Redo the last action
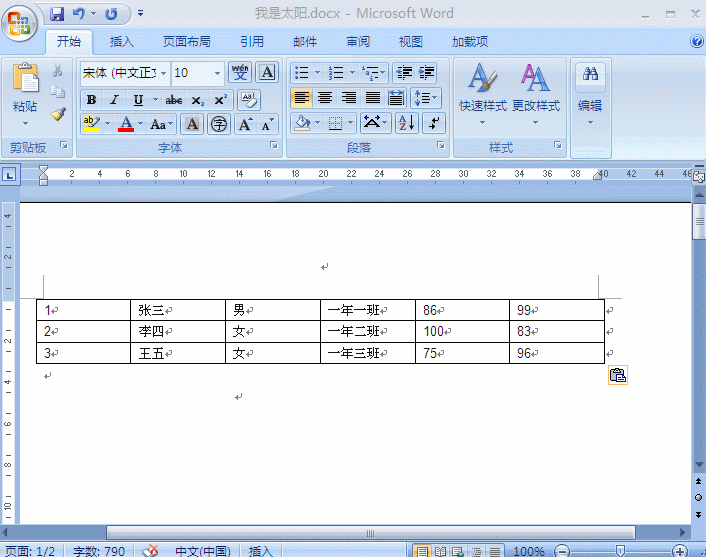The width and height of the screenshot is (706, 557). click(x=111, y=14)
